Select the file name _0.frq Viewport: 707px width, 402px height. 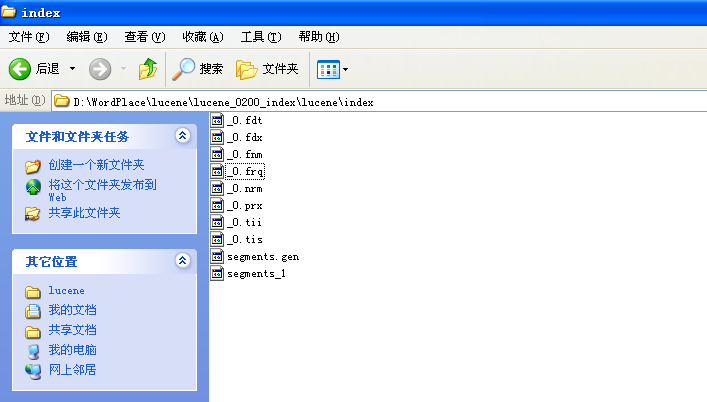[245, 172]
